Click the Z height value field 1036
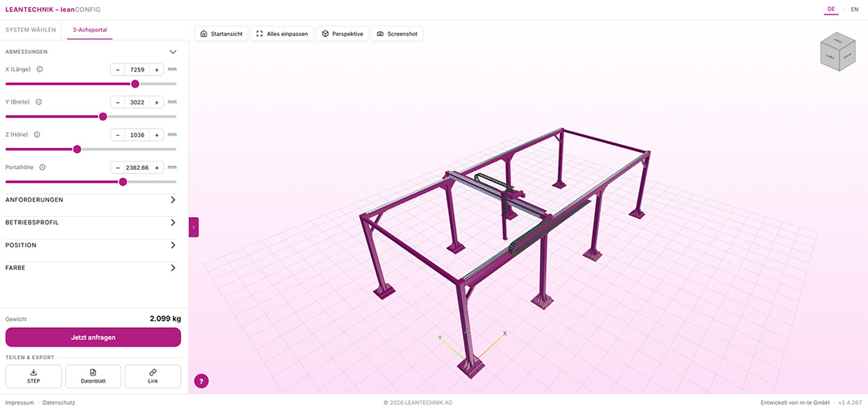 click(x=137, y=134)
